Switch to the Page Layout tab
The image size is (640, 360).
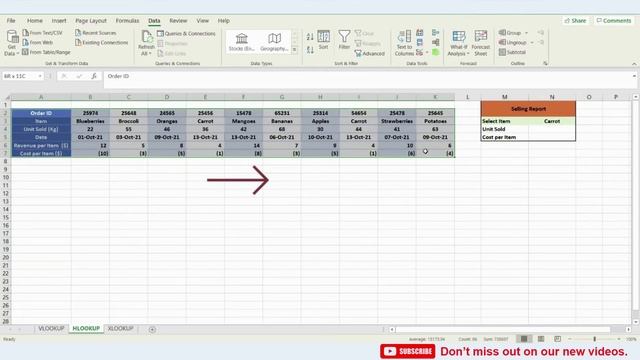[x=91, y=20]
